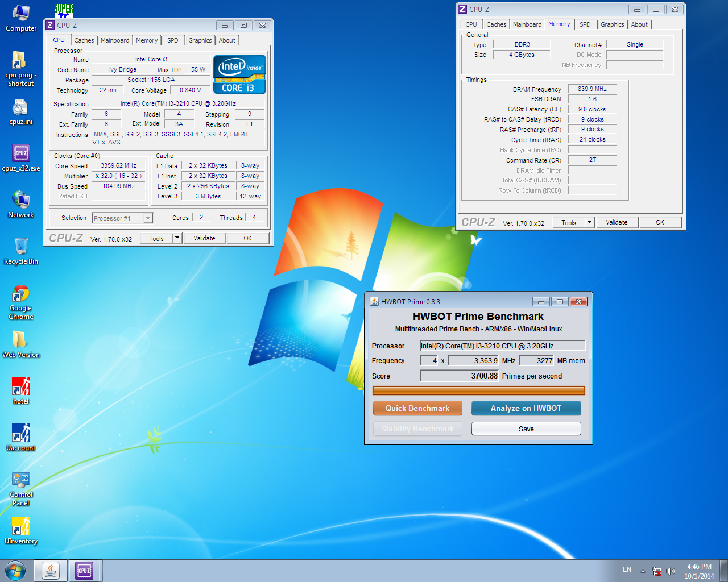This screenshot has height=582, width=728.
Task: Click Validate in left CPU-Z window
Action: pyautogui.click(x=204, y=238)
